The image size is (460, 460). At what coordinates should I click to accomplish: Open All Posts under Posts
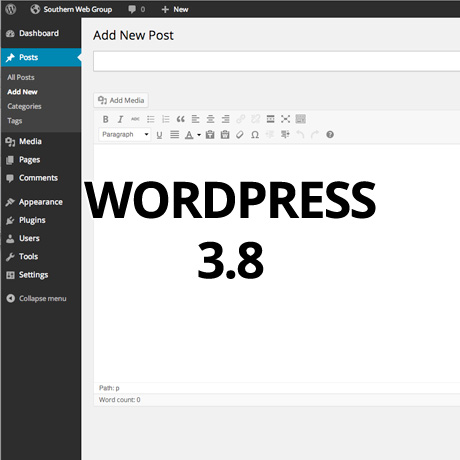21,77
